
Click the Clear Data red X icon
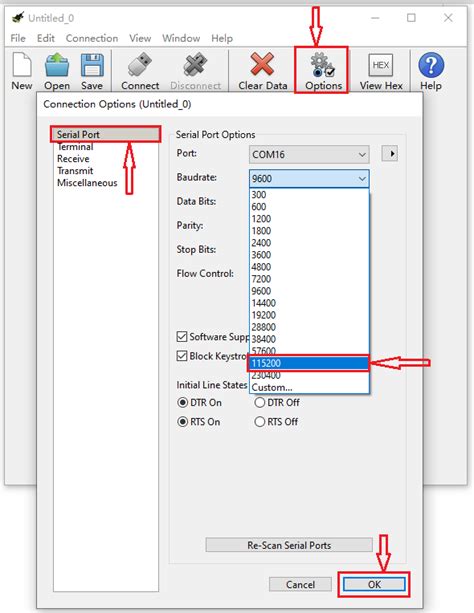tap(262, 64)
